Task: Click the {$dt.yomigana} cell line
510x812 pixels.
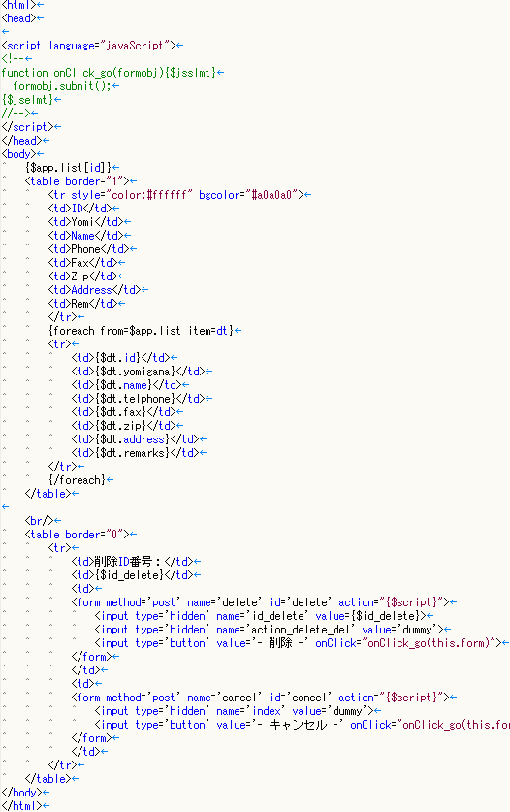Action: pyautogui.click(x=139, y=372)
